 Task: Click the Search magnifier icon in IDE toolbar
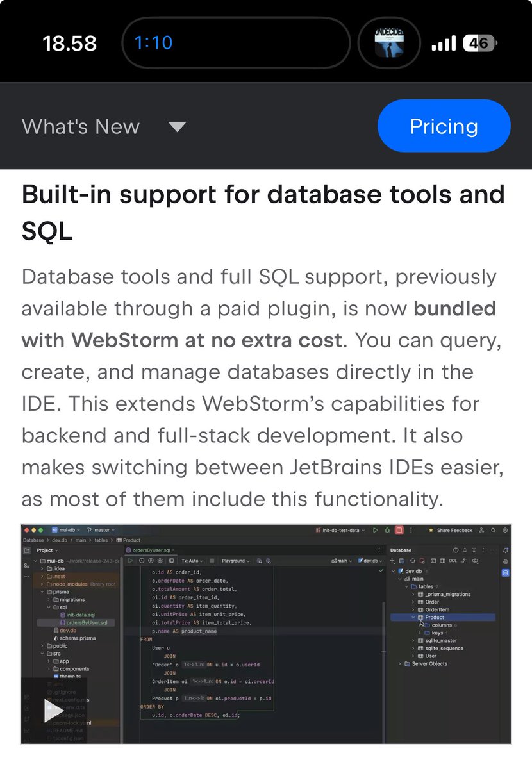493,530
